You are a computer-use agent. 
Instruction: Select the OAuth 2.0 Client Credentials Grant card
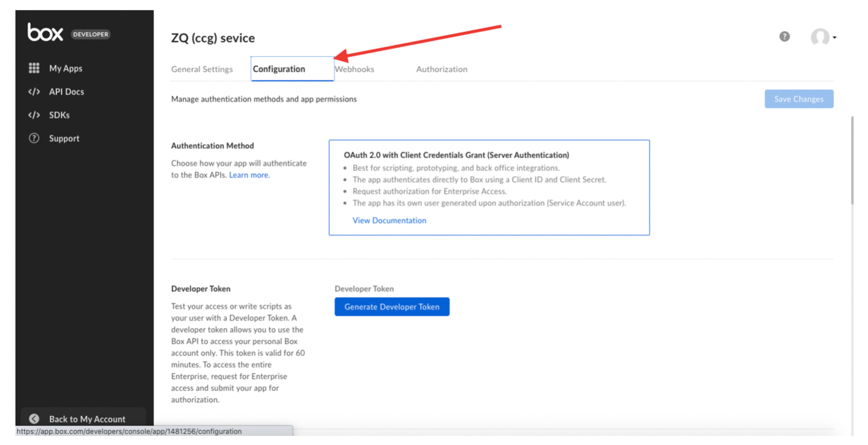[489, 187]
